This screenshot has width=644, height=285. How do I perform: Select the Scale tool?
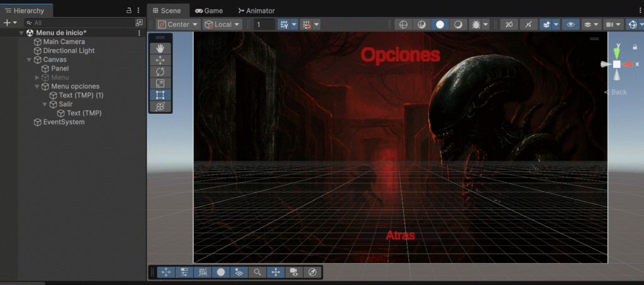coord(160,83)
